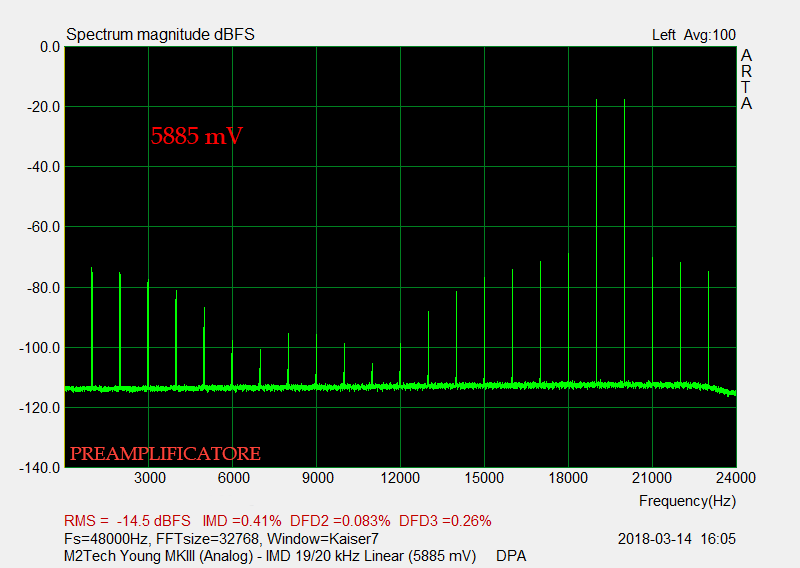800x568 pixels.
Task: Click the 'Fs=48000Hz' text
Action: 106,538
